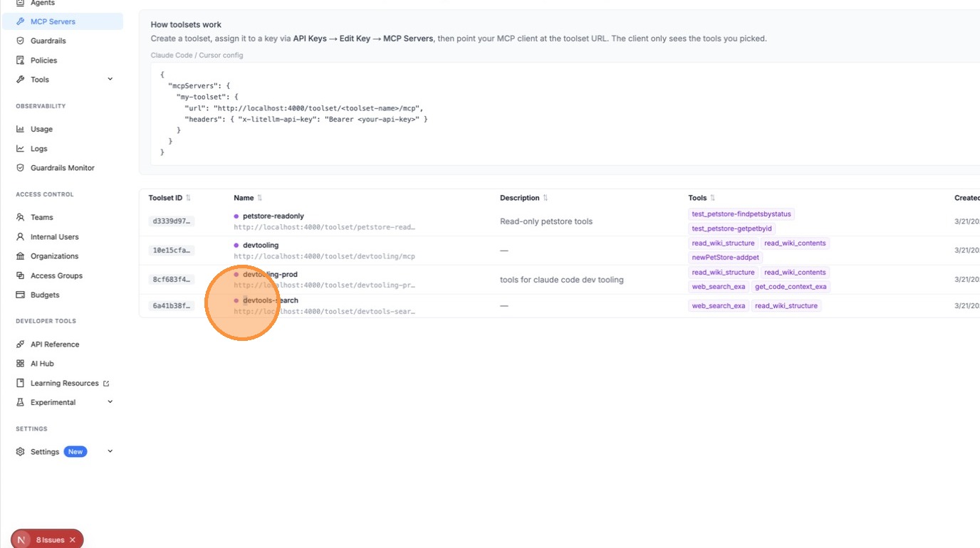Screen dimensions: 980x548
Task: Expand the Experimental section chevron
Action: click(110, 402)
